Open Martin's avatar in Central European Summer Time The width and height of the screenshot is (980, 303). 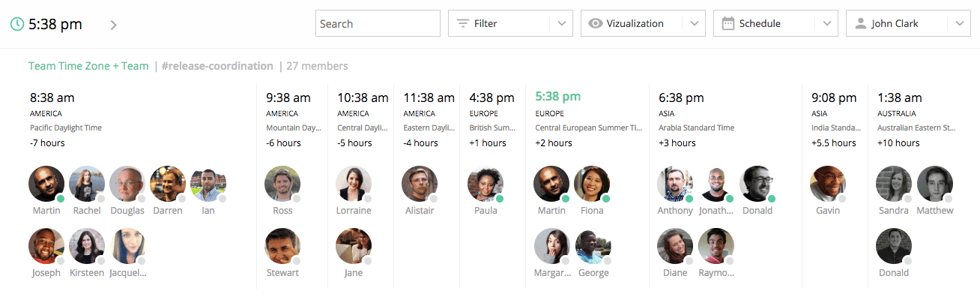click(551, 184)
